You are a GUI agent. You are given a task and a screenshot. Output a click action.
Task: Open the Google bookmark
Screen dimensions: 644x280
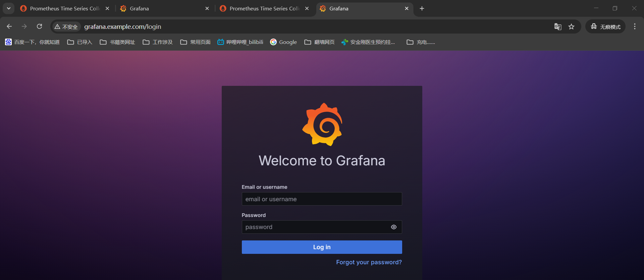point(283,42)
